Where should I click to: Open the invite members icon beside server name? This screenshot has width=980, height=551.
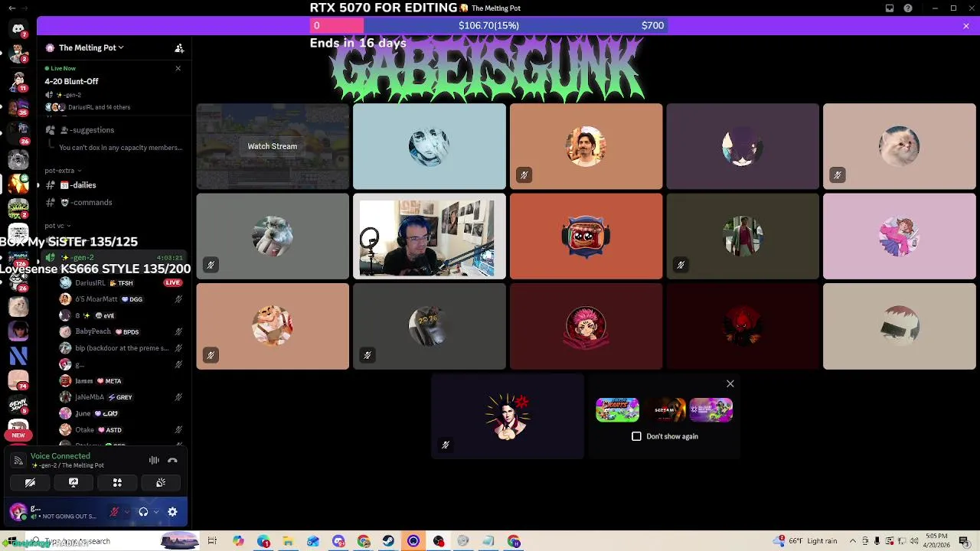pyautogui.click(x=179, y=48)
